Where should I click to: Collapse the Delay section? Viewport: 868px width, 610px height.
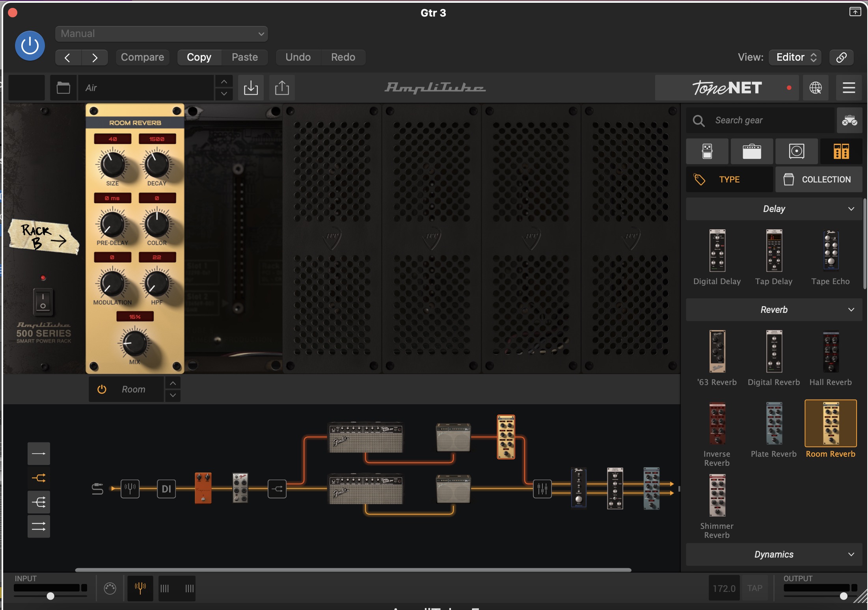click(774, 209)
